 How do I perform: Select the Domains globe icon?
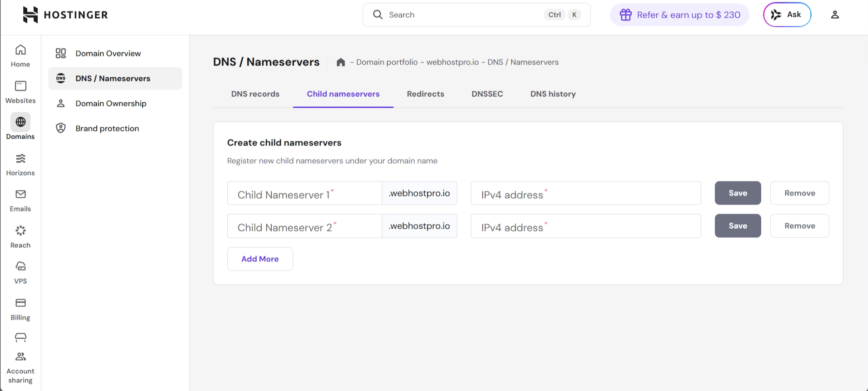[x=20, y=122]
